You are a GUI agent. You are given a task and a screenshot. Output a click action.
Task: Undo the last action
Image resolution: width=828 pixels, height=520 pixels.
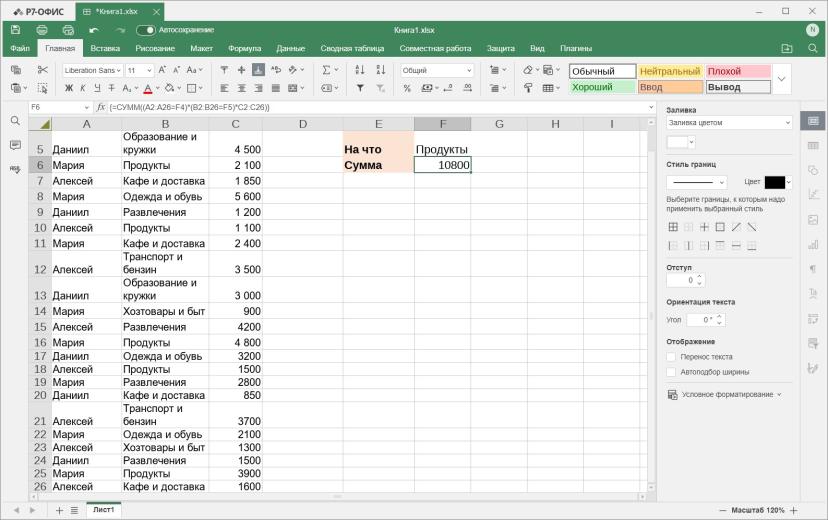coord(94,30)
